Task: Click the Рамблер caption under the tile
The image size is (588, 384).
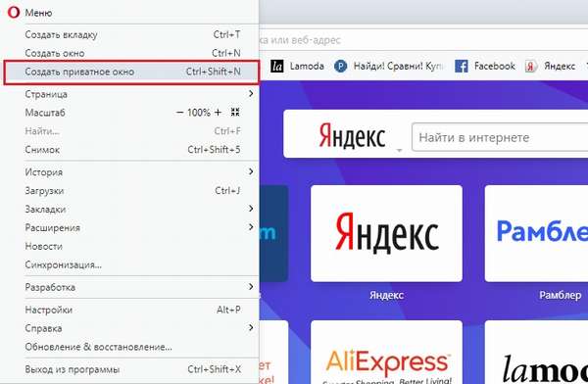Action: point(560,296)
